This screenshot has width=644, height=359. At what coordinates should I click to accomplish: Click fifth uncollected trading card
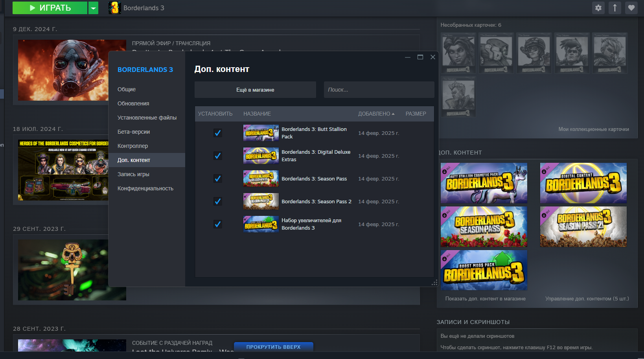point(610,53)
